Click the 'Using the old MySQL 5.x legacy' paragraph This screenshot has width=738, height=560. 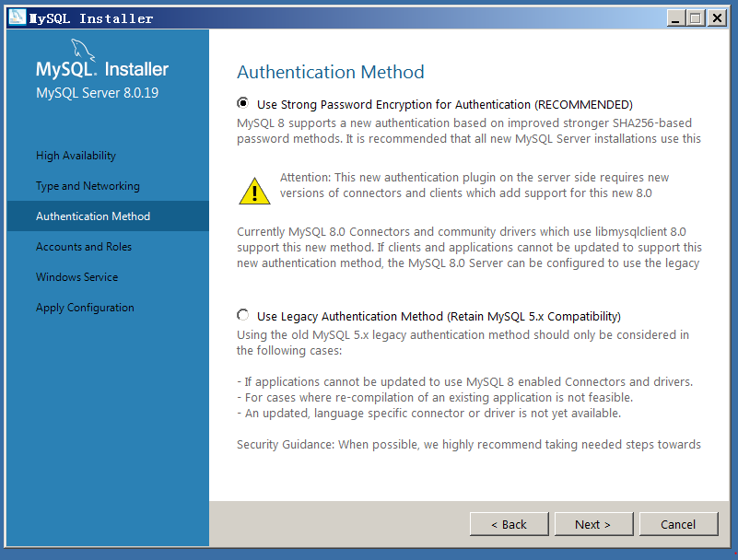tap(463, 343)
